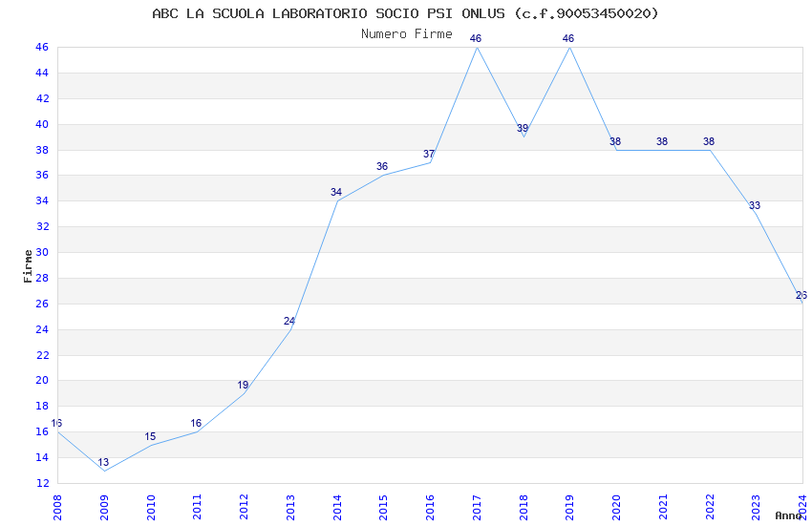Click the 2016 data label 37
This screenshot has height=525, width=812.
click(429, 154)
